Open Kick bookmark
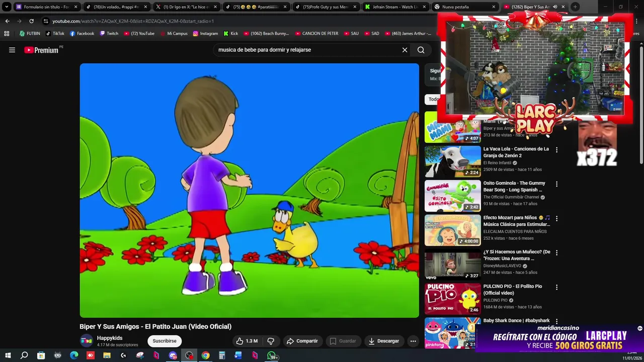644x362 pixels. pos(231,34)
